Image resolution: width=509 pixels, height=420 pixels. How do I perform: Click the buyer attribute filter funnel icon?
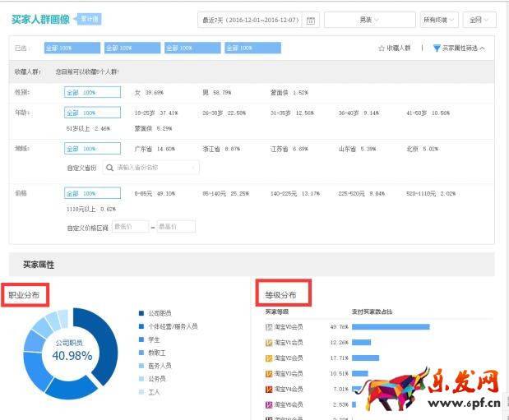(437, 48)
